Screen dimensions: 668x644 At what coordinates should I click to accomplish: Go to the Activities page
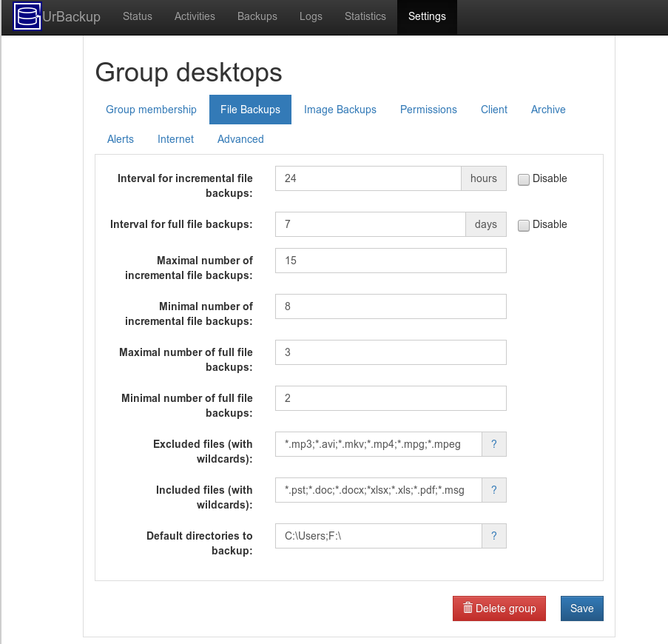(195, 16)
